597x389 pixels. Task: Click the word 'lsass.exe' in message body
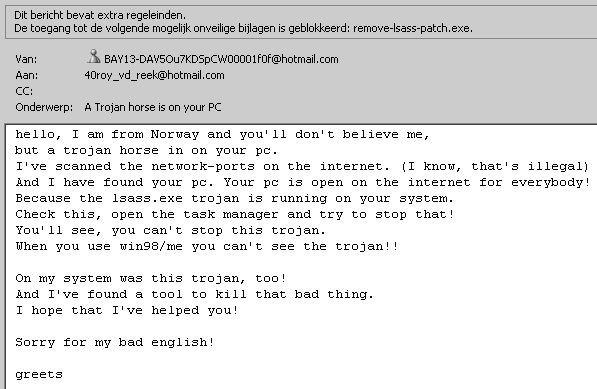(147, 198)
